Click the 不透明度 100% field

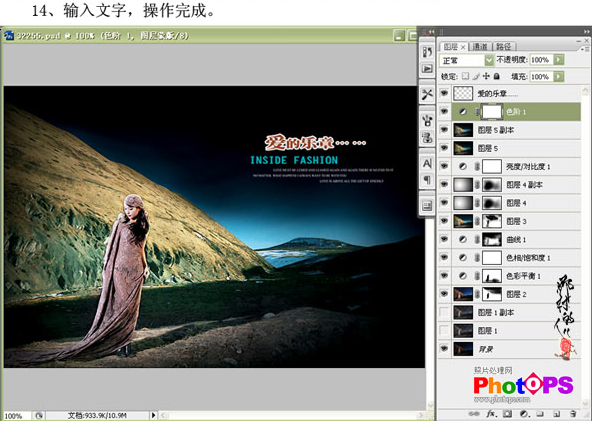pyautogui.click(x=542, y=60)
